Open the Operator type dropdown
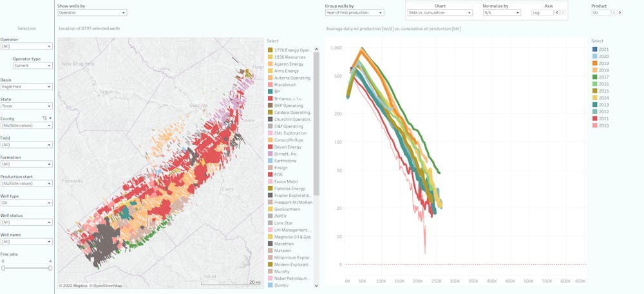Image resolution: width=644 pixels, height=294 pixels. [x=32, y=66]
